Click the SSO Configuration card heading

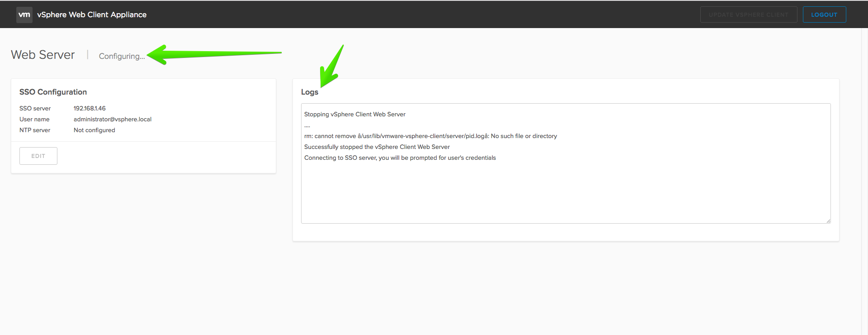(x=53, y=92)
